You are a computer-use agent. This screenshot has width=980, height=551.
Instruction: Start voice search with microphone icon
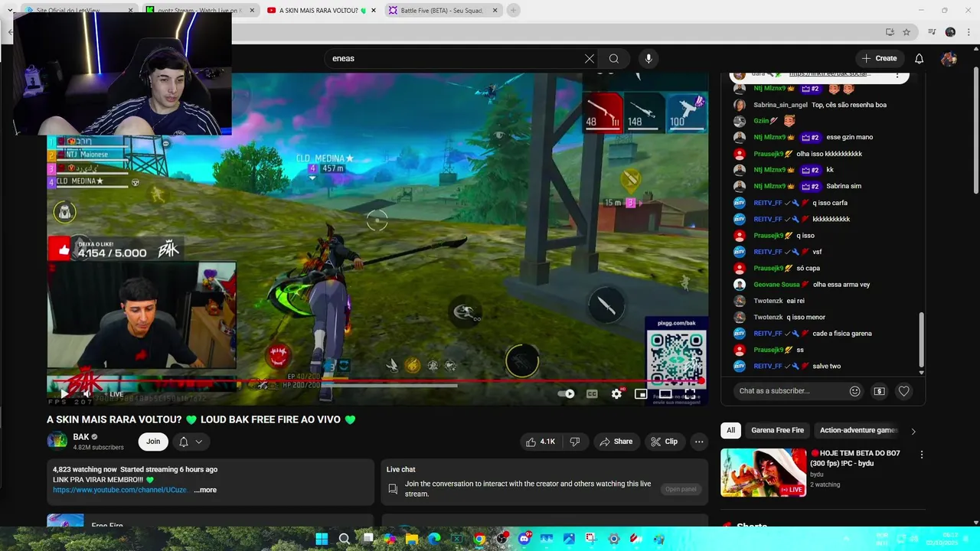pyautogui.click(x=648, y=58)
